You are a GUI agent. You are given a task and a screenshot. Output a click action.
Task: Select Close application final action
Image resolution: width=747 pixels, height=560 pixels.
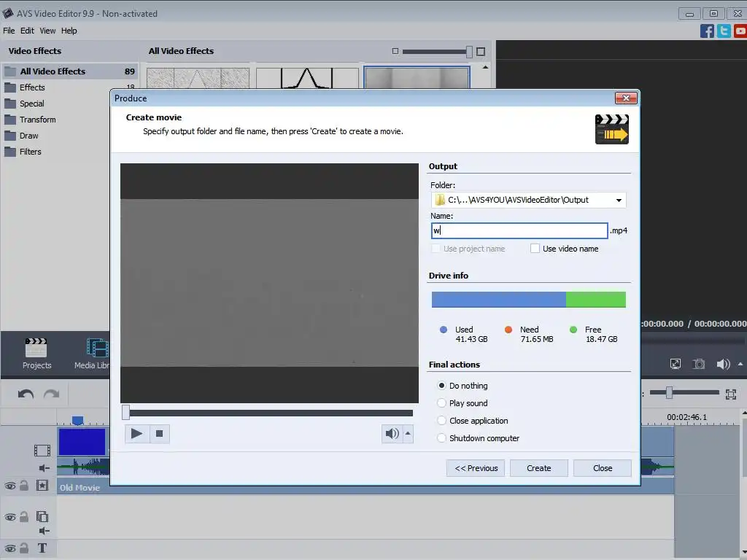pos(441,421)
